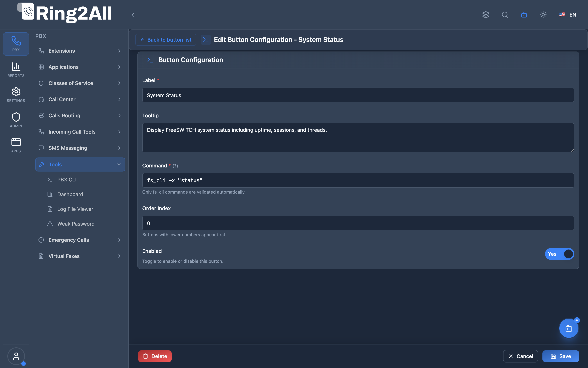Expand the SMS Messaging menu
The image size is (588, 368).
(x=80, y=148)
